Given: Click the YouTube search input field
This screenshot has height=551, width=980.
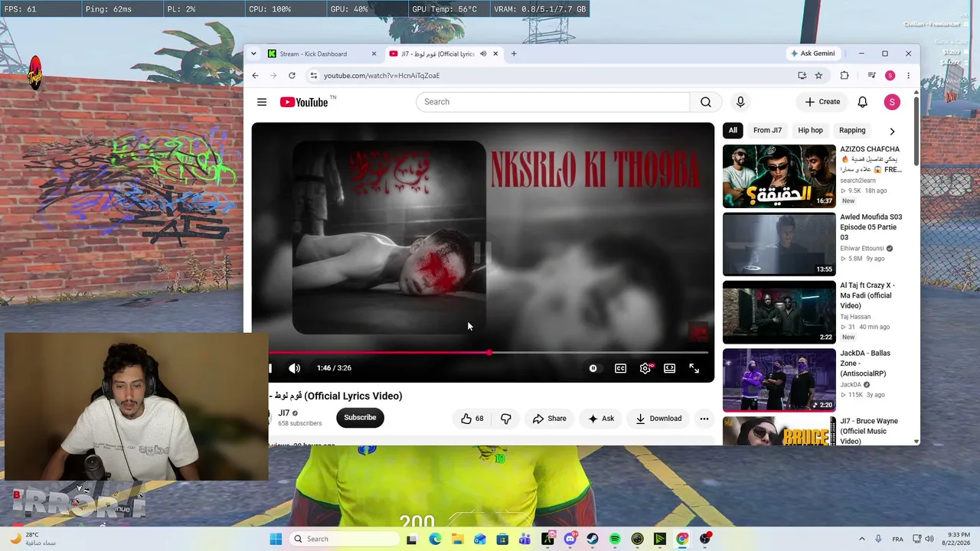Looking at the screenshot, I should tap(553, 102).
